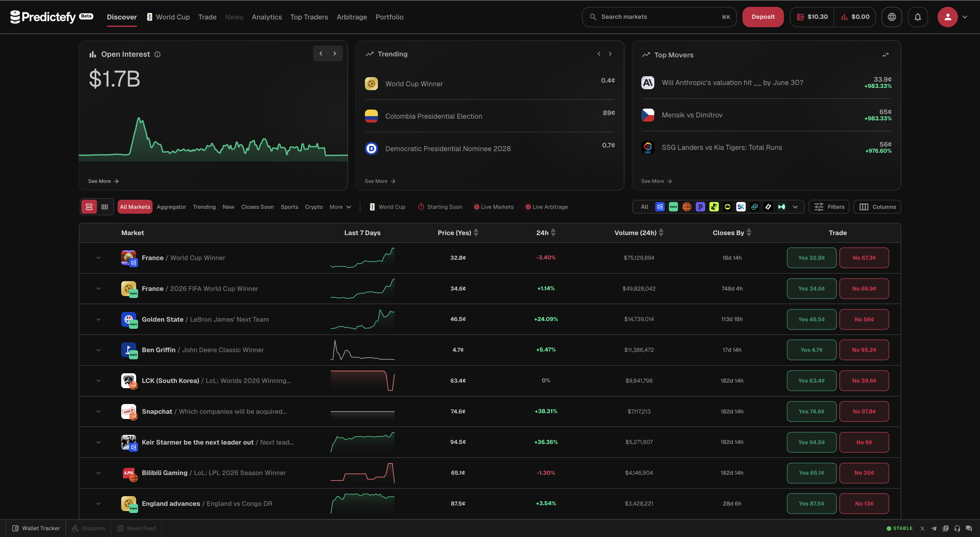Expand the More categories dropdown
The image size is (980, 537).
[340, 207]
